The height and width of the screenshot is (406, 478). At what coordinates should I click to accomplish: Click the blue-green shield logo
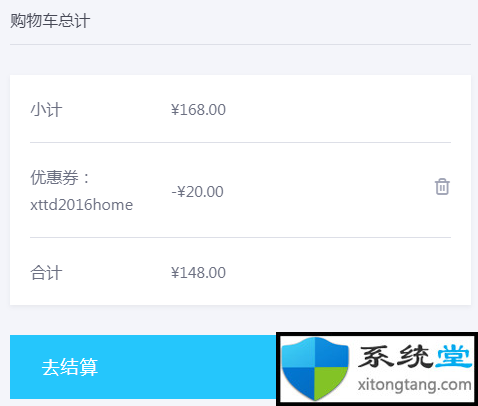coord(315,368)
